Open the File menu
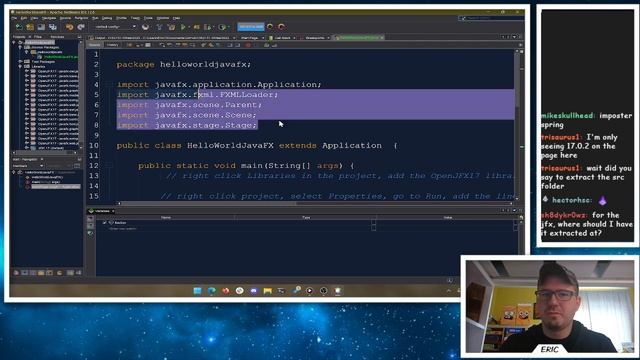Image resolution: width=640 pixels, height=360 pixels. coord(14,18)
